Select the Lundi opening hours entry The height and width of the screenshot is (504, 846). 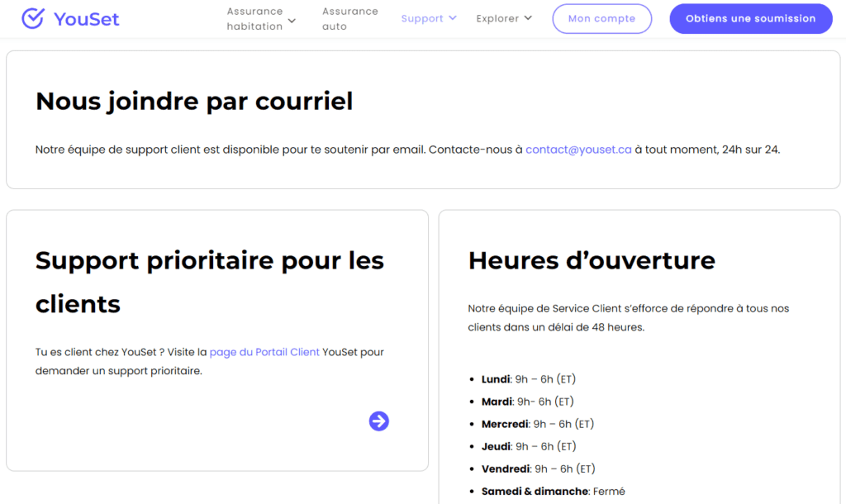point(528,379)
